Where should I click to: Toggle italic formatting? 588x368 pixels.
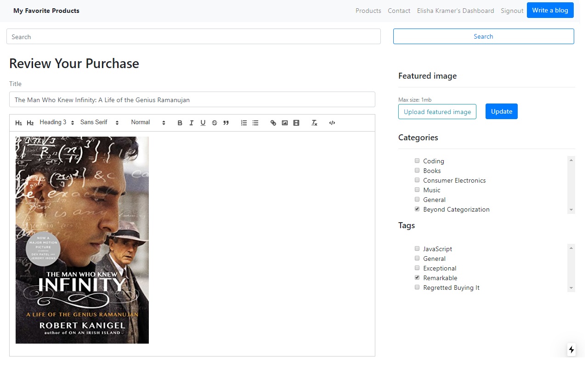pyautogui.click(x=192, y=123)
